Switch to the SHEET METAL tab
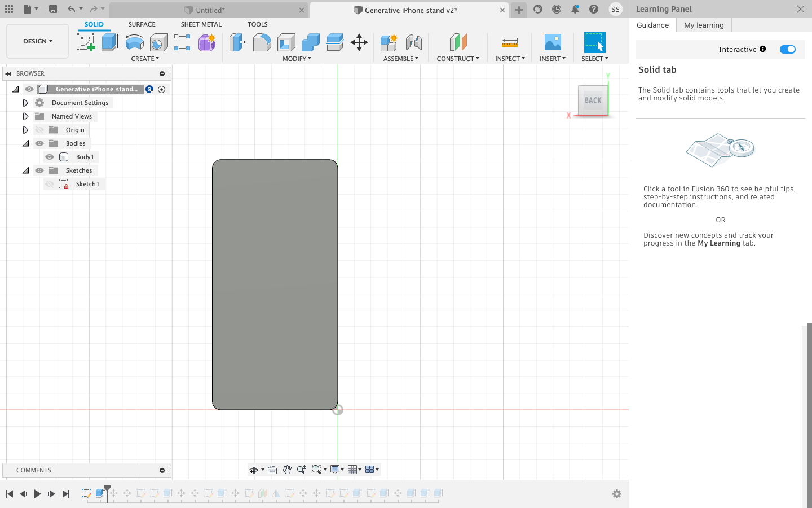Image resolution: width=812 pixels, height=508 pixels. tap(201, 24)
